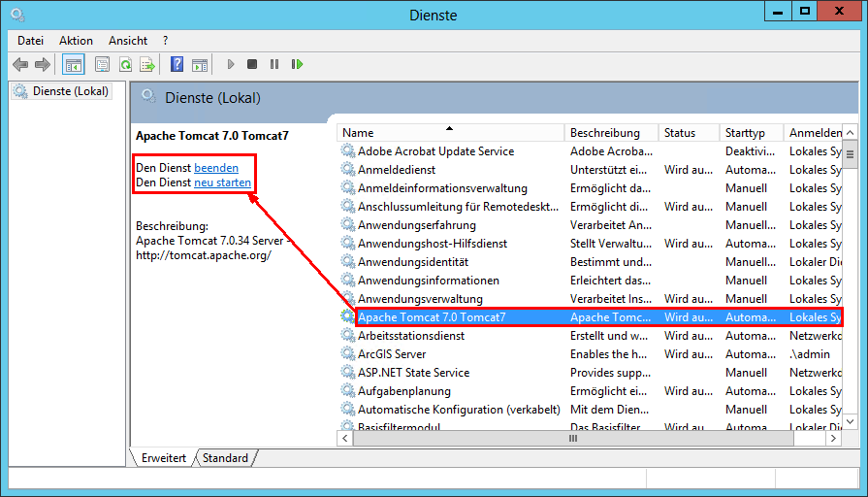
Task: Sort by the Starttyp column header
Action: pyautogui.click(x=752, y=133)
